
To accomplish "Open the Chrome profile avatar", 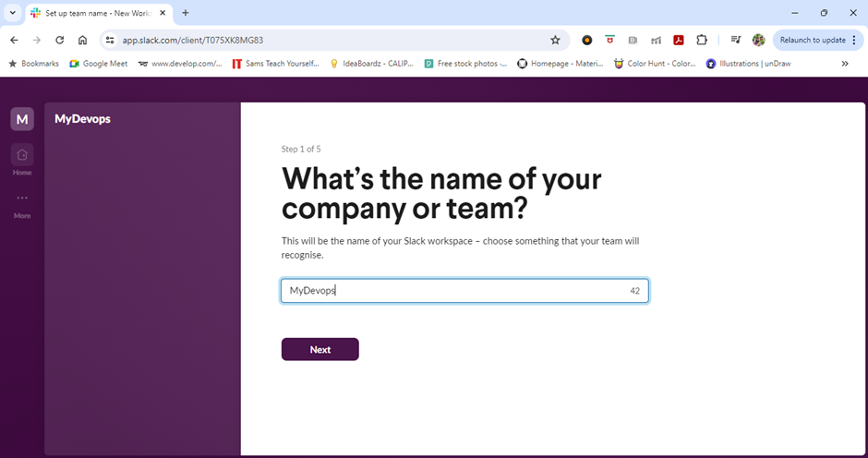I will tap(758, 40).
